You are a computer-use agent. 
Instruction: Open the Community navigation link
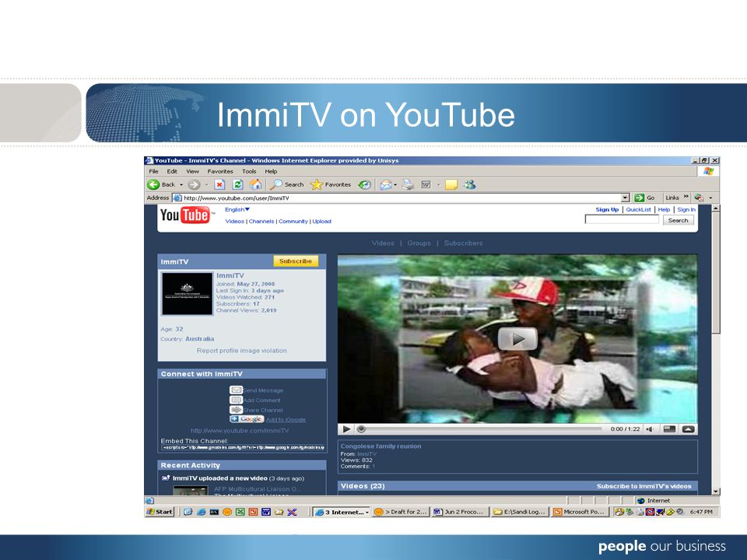click(x=293, y=222)
